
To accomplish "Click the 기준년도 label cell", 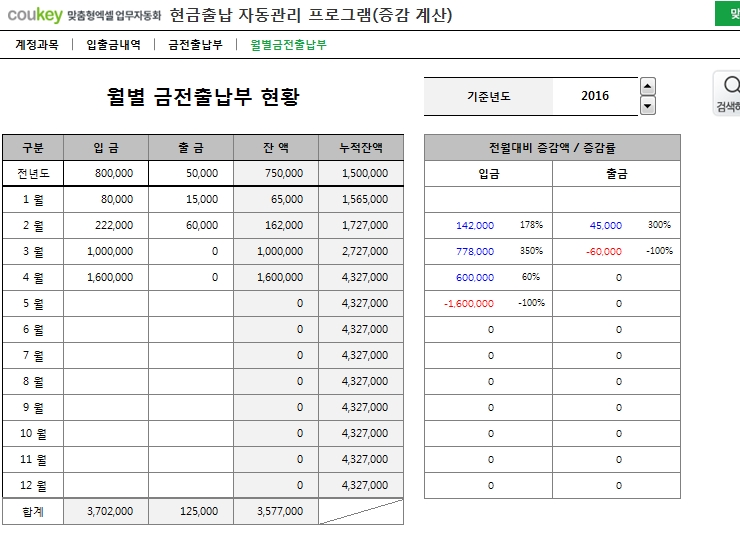I will (488, 96).
